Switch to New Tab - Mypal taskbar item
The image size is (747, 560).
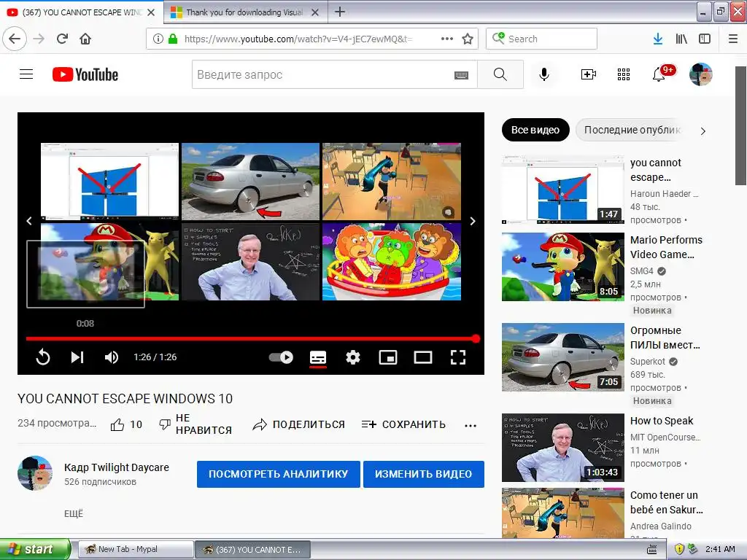pyautogui.click(x=136, y=549)
